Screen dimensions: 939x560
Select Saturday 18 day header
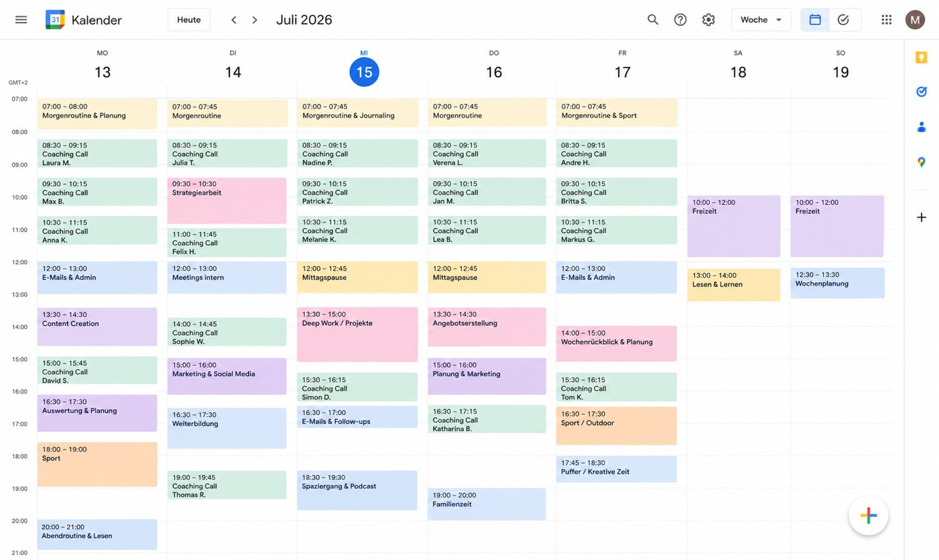738,72
